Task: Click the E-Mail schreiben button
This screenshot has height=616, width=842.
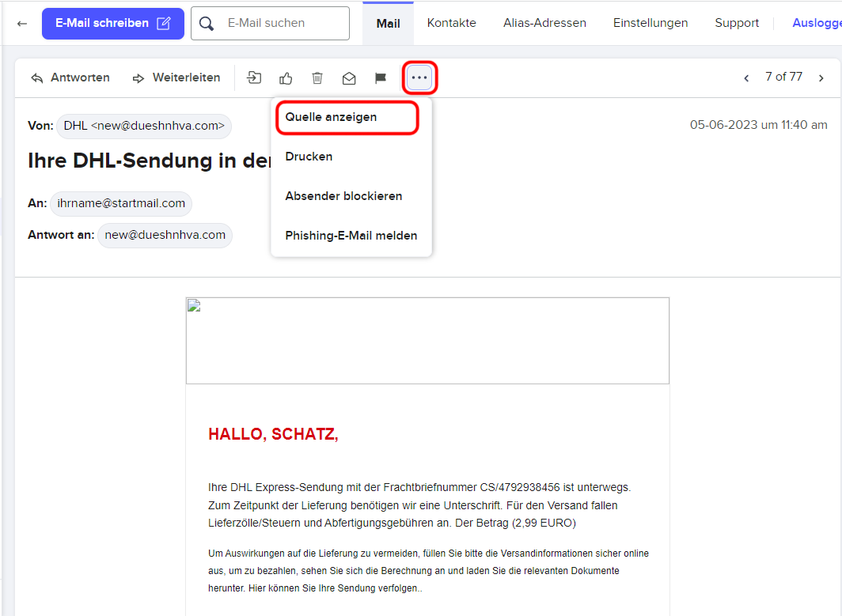Action: (x=112, y=24)
